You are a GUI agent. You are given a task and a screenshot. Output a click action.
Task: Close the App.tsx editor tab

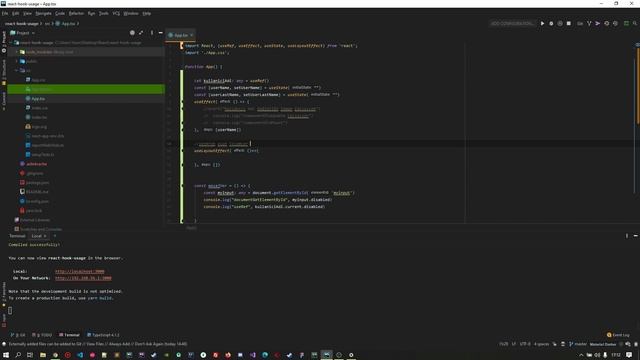tap(191, 35)
